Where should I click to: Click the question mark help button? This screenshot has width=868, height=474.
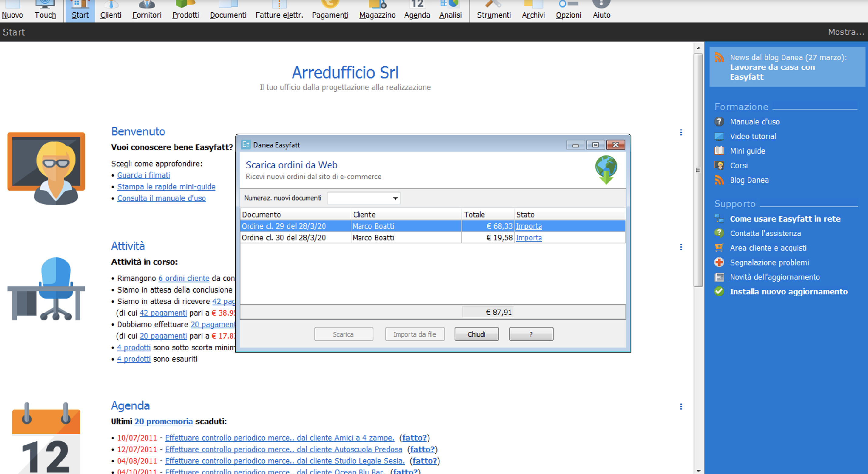click(x=531, y=334)
